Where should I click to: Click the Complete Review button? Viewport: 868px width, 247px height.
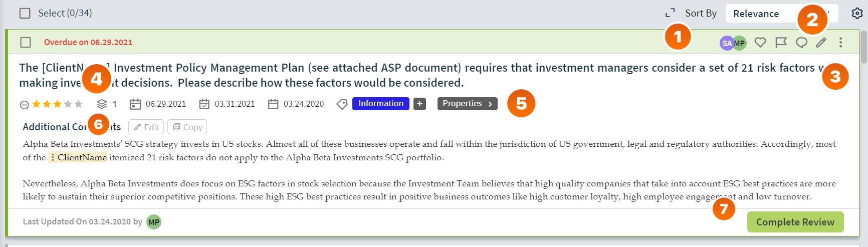795,222
